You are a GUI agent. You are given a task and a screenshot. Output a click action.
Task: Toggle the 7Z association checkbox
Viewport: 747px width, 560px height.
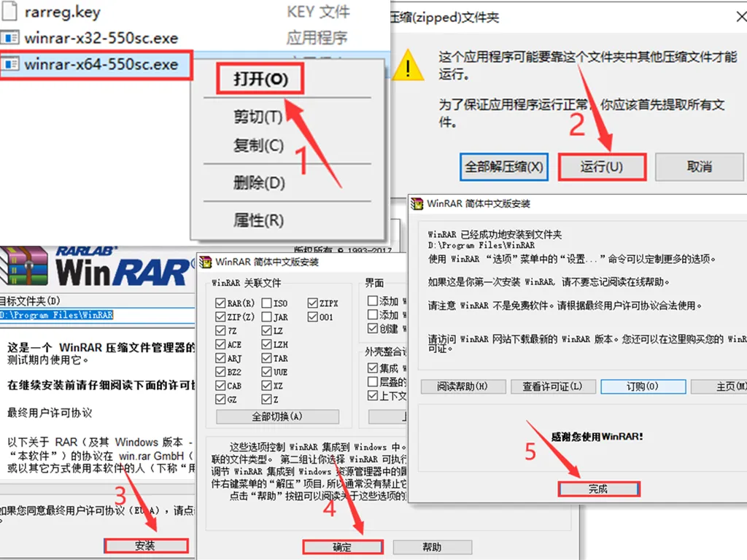click(220, 330)
